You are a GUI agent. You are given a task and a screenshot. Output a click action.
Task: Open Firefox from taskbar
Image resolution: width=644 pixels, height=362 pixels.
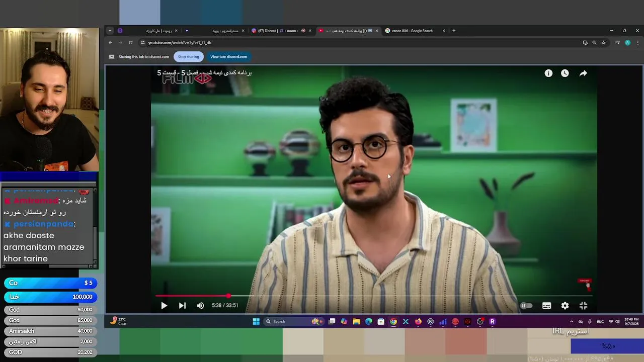coord(418,322)
